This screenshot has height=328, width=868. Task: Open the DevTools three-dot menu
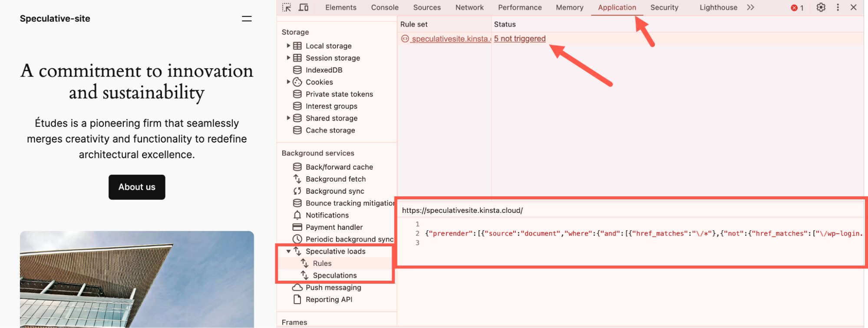pos(838,7)
